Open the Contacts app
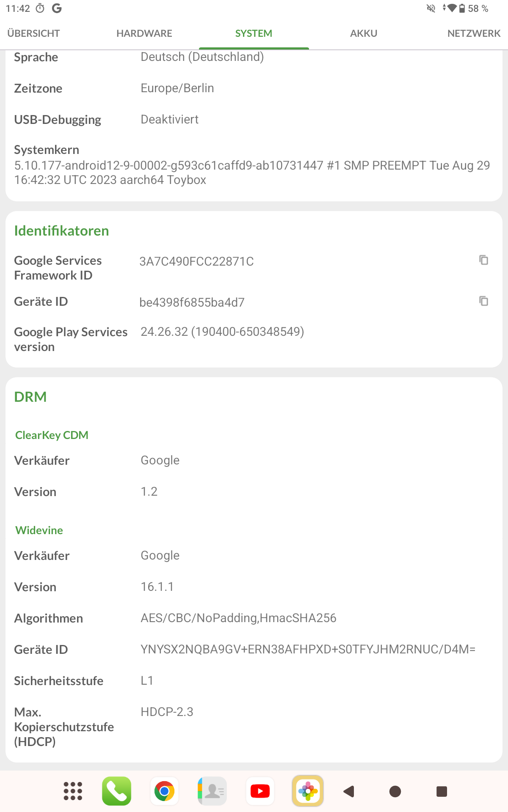Viewport: 508px width, 812px height. pyautogui.click(x=212, y=791)
